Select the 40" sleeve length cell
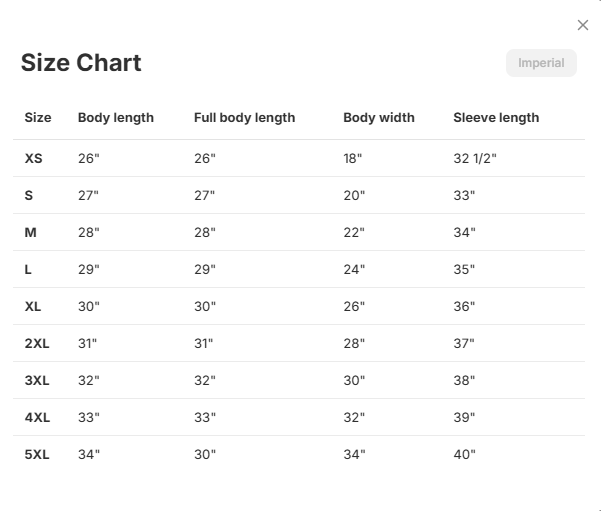 (465, 454)
